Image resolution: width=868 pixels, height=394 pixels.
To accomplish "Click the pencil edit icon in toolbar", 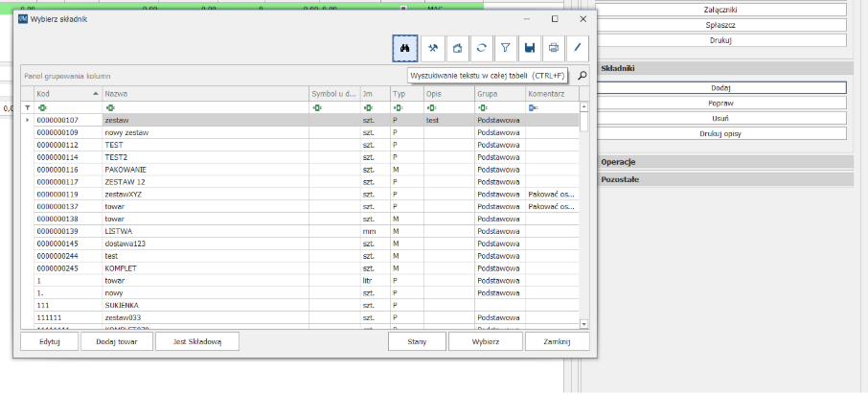I will point(578,48).
